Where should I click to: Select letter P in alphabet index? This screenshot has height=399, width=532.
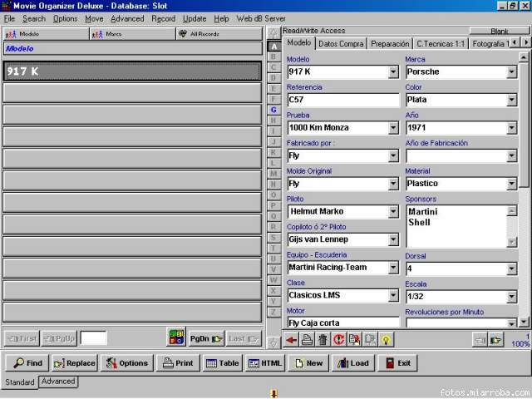(273, 205)
